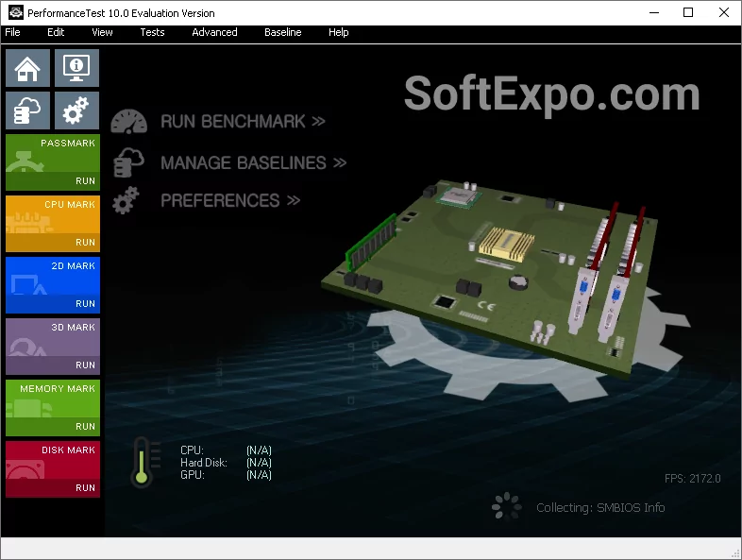The height and width of the screenshot is (560, 742).
Task: Open settings via the gears sidebar icon
Action: coord(76,111)
